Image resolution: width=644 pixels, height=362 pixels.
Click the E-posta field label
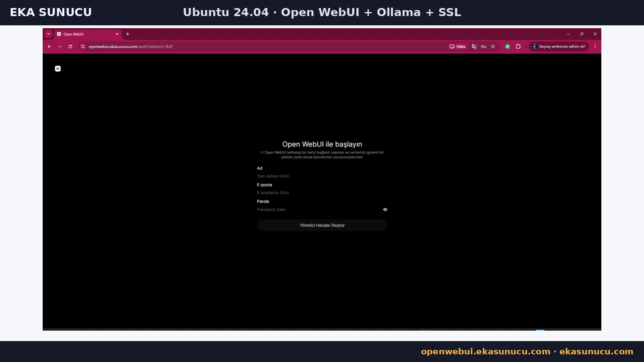264,185
